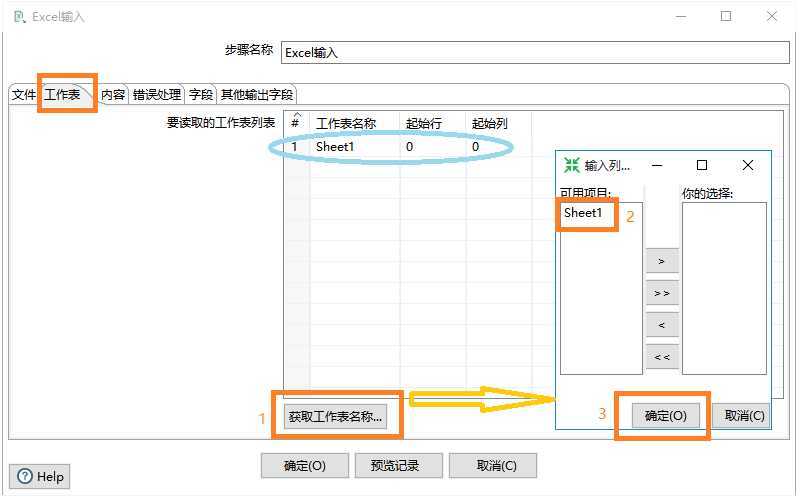The image size is (800, 500).
Task: Go to the 字段 tab
Action: [201, 95]
